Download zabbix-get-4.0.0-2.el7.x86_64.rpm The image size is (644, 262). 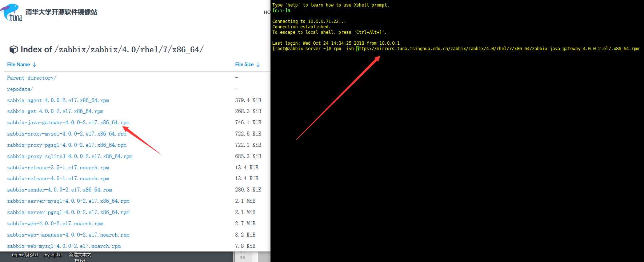pyautogui.click(x=55, y=111)
